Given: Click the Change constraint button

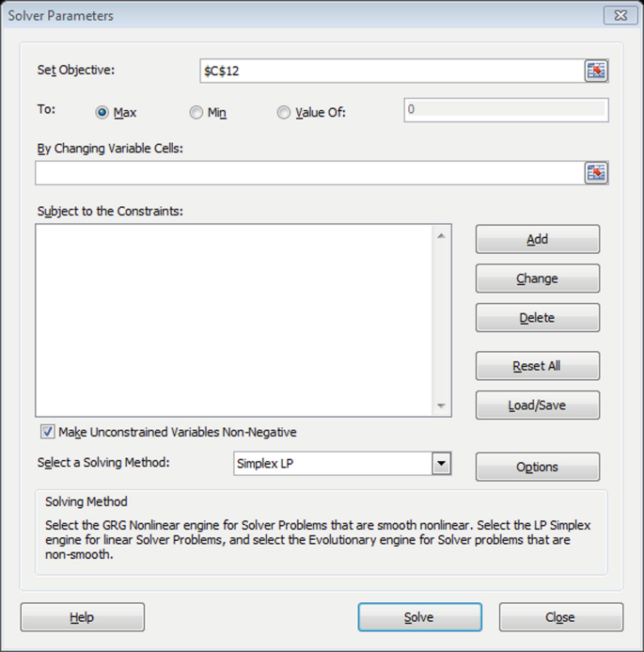Looking at the screenshot, I should [538, 278].
